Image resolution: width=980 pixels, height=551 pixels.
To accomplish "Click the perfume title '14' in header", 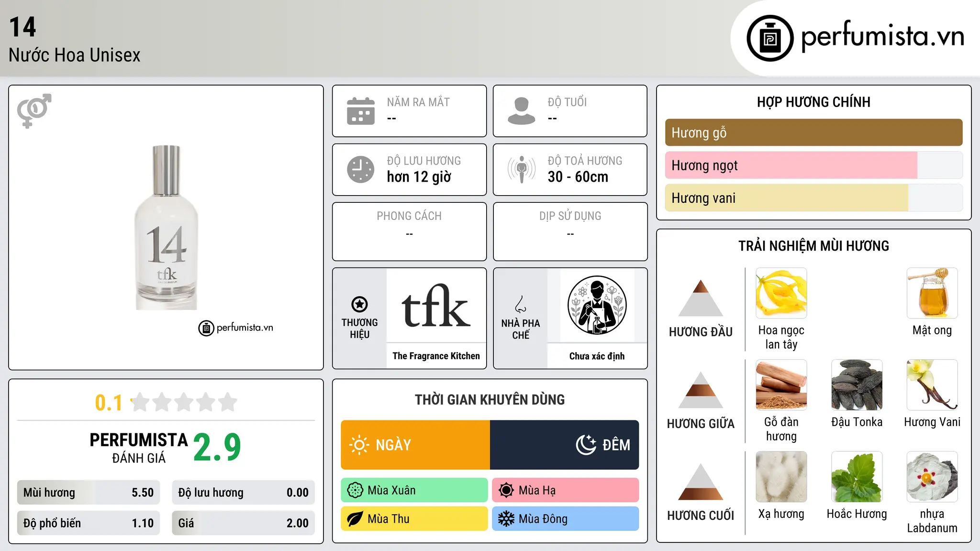I will tap(22, 27).
